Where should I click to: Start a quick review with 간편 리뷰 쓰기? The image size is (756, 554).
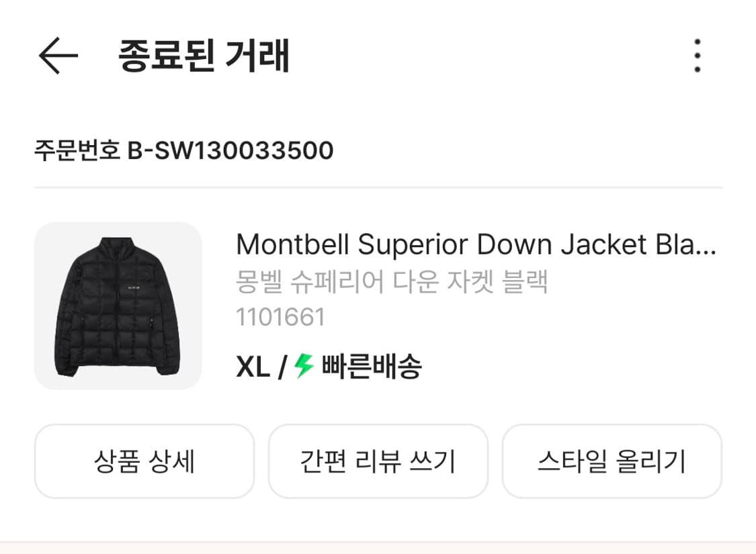pos(378,461)
